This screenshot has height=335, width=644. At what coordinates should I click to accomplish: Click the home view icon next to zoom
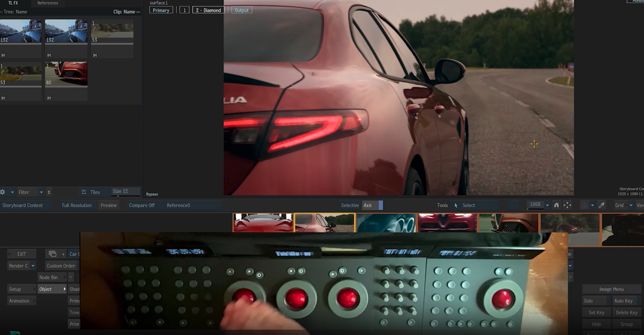pos(556,205)
